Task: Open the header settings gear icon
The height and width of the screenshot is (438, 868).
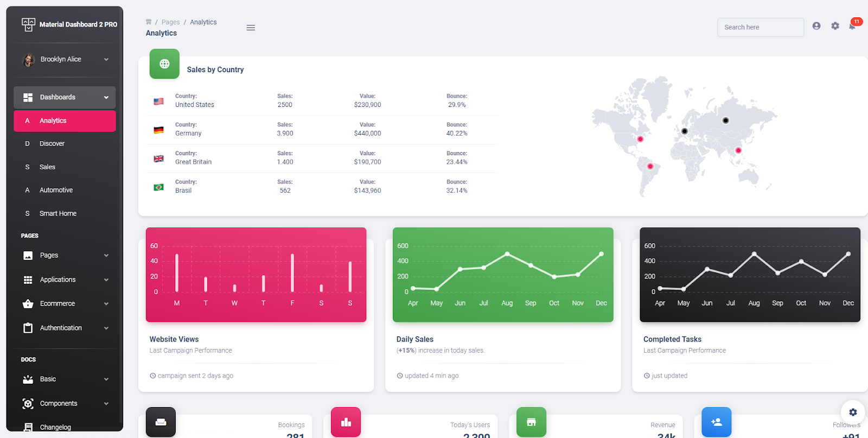Action: [x=835, y=26]
